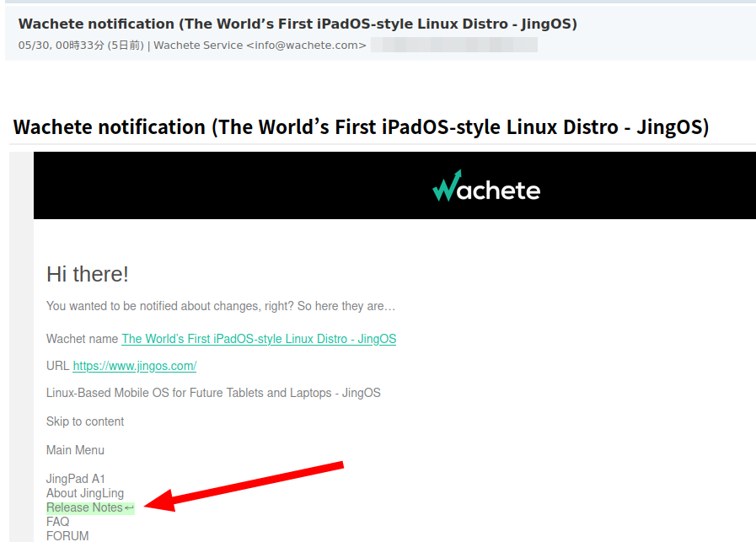
Task: Click the Linux-Based Mobile OS description line
Action: (x=213, y=393)
